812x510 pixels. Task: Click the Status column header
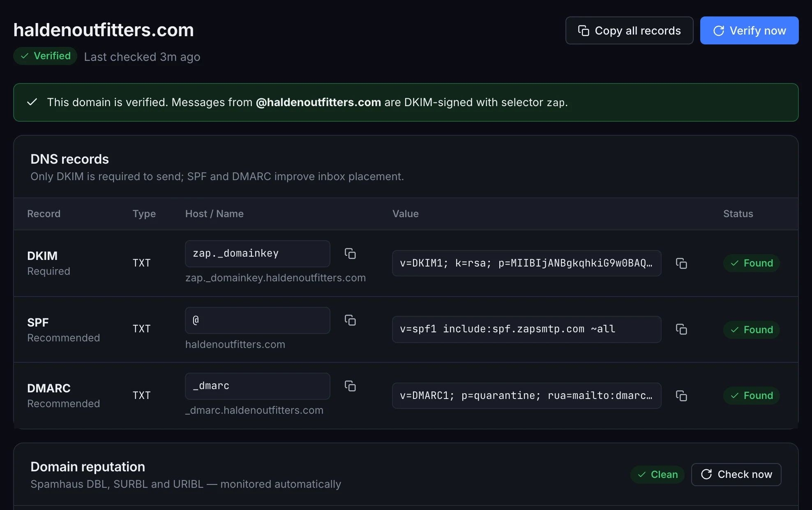click(x=738, y=214)
